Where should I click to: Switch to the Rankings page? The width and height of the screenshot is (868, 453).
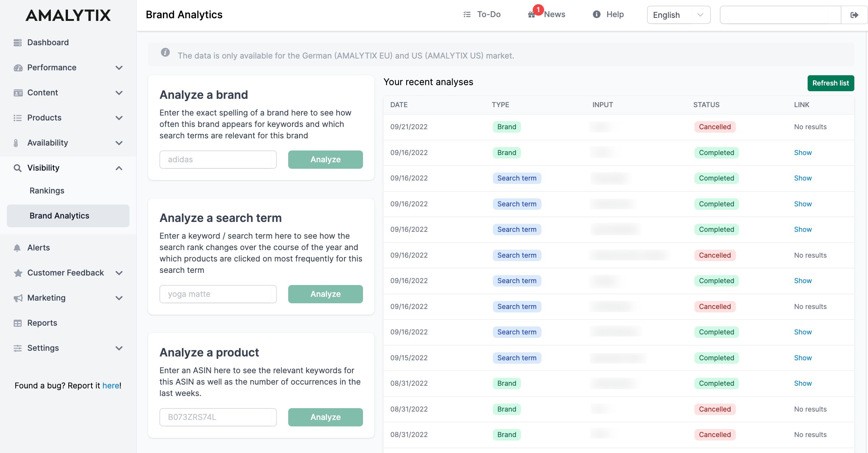tap(47, 190)
